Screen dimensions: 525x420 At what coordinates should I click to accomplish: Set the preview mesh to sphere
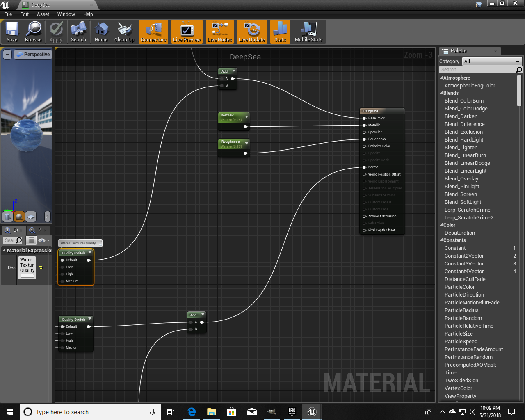pos(19,216)
